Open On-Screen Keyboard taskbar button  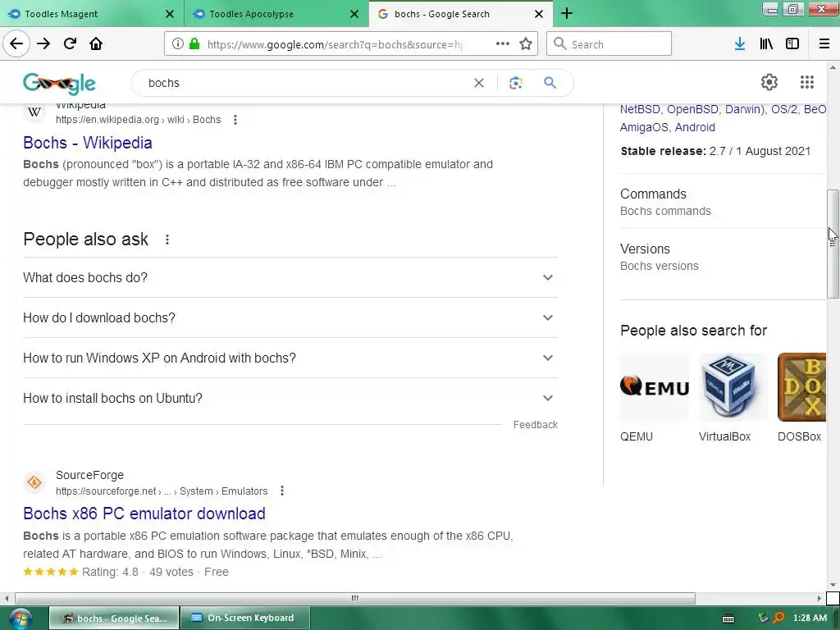click(x=244, y=619)
